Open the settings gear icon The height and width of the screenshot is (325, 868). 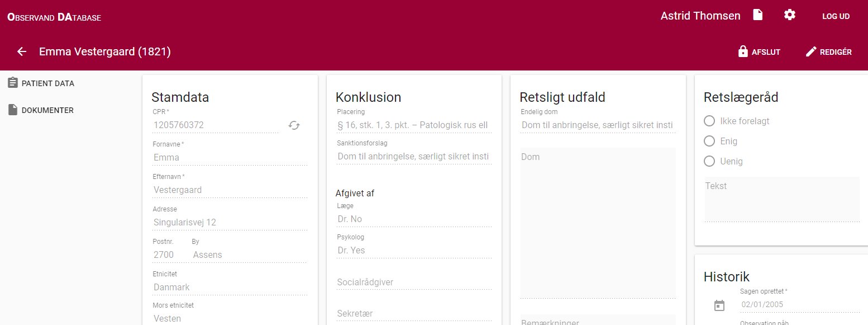[789, 15]
